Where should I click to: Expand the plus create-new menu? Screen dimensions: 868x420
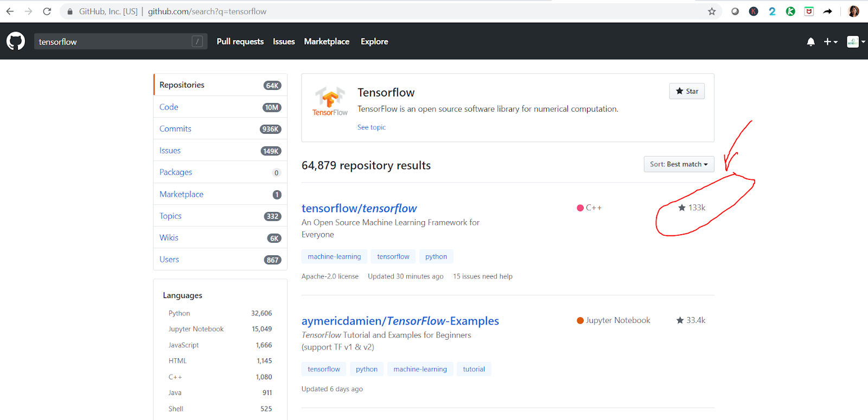tap(830, 42)
